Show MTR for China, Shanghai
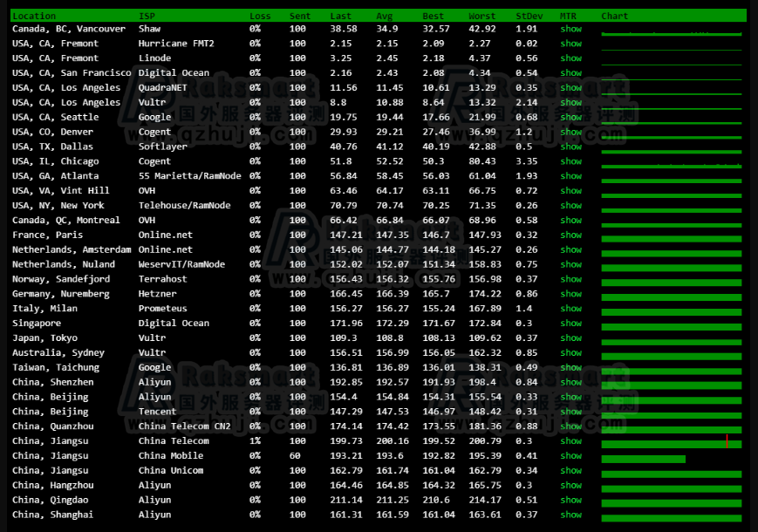758x532 pixels. click(x=571, y=515)
